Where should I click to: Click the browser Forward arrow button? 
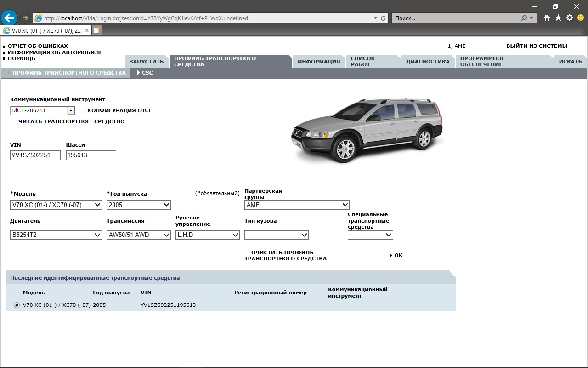[25, 18]
